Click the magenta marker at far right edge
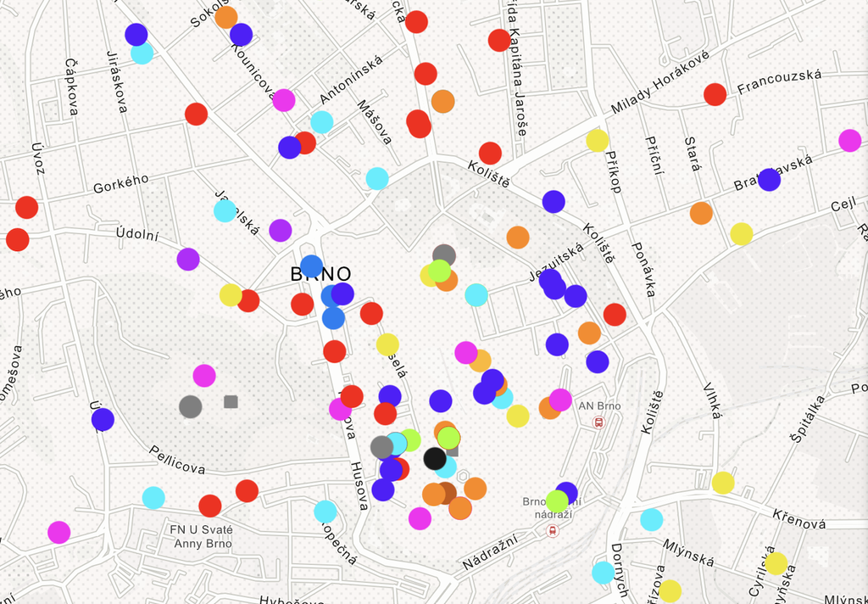Screen dimensions: 868x604 click(849, 141)
